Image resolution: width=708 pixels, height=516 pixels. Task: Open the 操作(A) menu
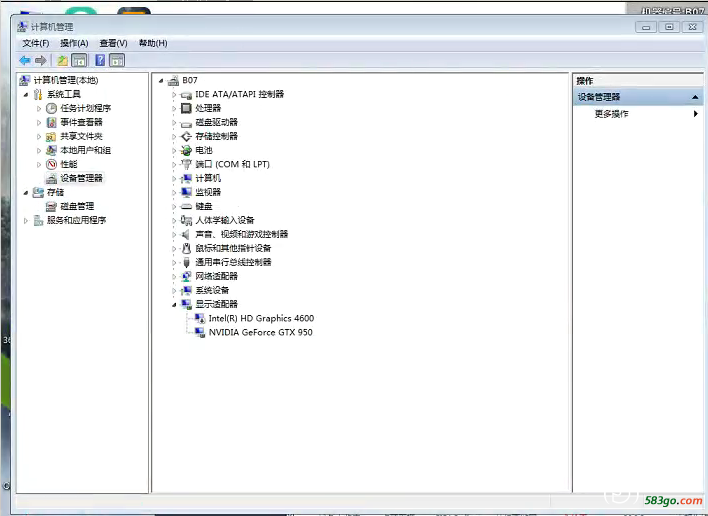[x=74, y=43]
